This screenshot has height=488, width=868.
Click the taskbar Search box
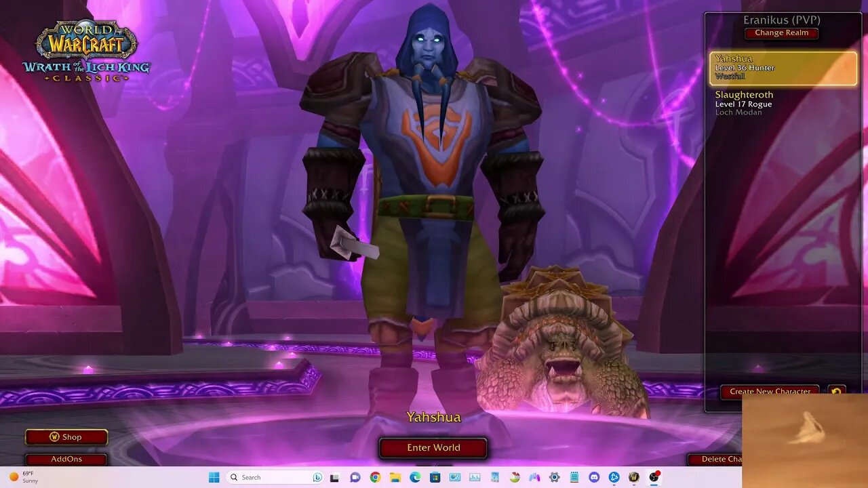click(x=275, y=477)
